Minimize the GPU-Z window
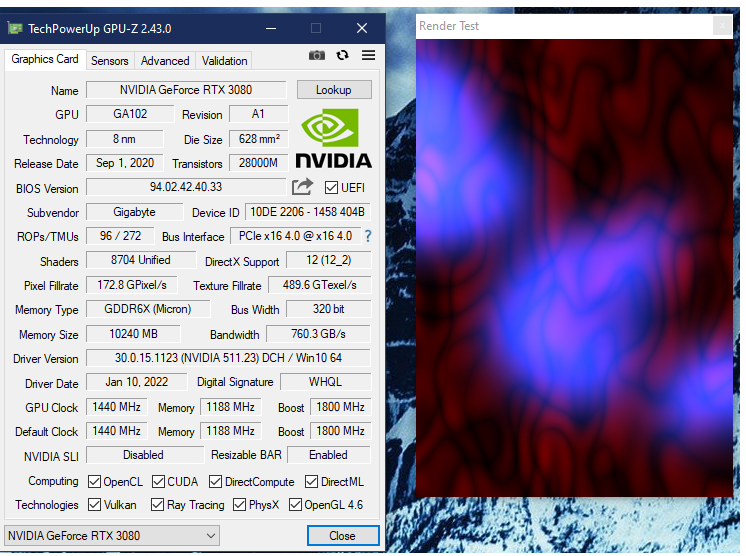Image resolution: width=746 pixels, height=556 pixels. pyautogui.click(x=271, y=29)
